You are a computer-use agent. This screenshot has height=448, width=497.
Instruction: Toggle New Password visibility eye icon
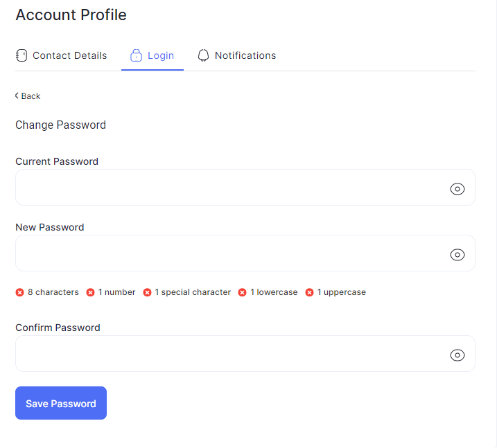coord(457,255)
